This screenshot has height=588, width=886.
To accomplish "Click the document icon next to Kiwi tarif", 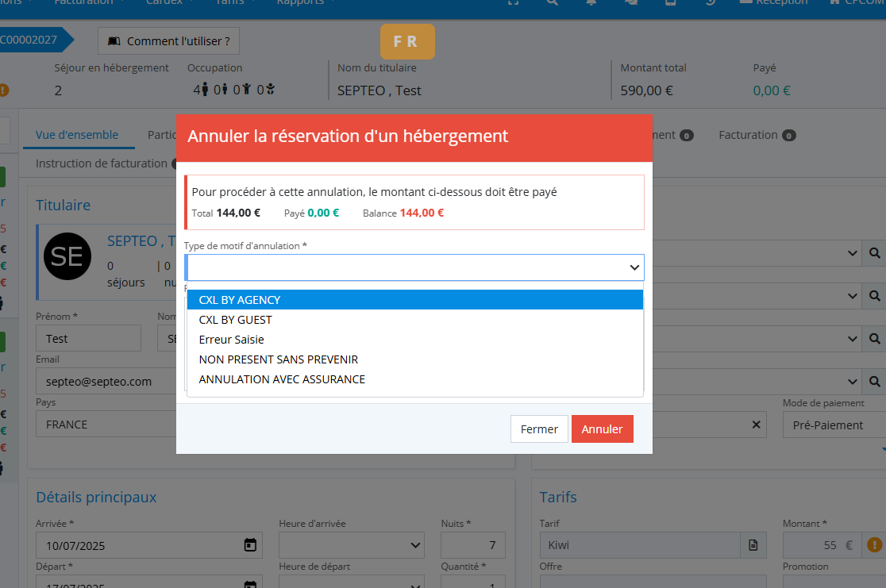I will [753, 545].
